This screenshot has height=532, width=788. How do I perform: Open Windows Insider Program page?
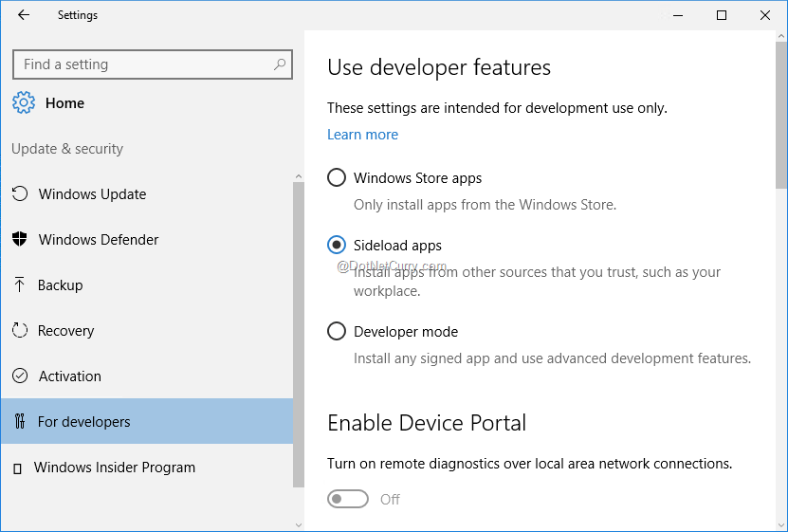[x=147, y=468]
